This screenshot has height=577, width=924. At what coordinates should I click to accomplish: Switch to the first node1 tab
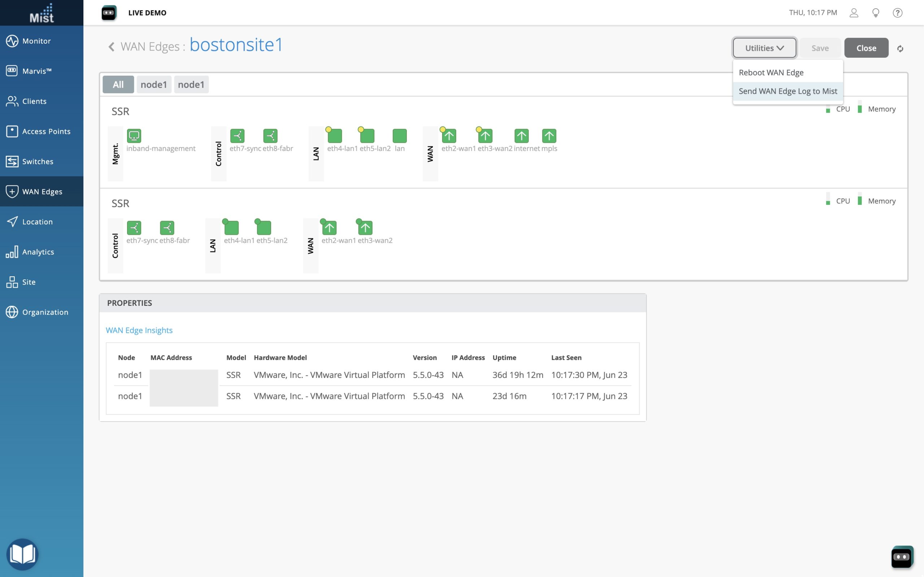[154, 84]
